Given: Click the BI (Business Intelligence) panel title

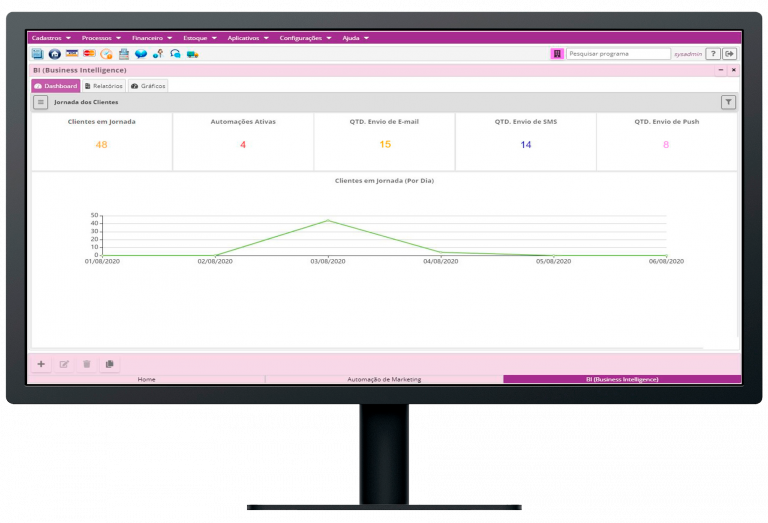Looking at the screenshot, I should coord(80,70).
